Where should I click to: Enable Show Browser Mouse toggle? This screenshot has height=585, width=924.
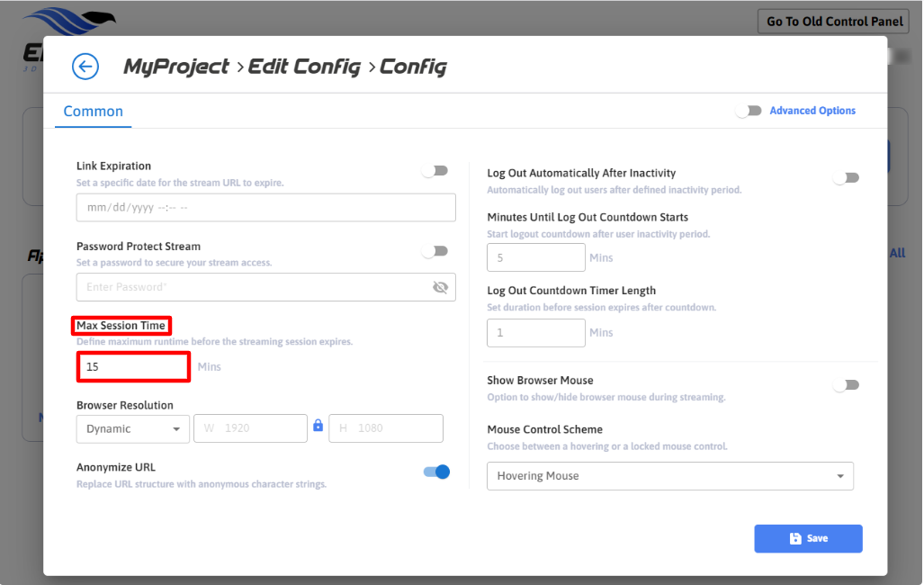846,385
